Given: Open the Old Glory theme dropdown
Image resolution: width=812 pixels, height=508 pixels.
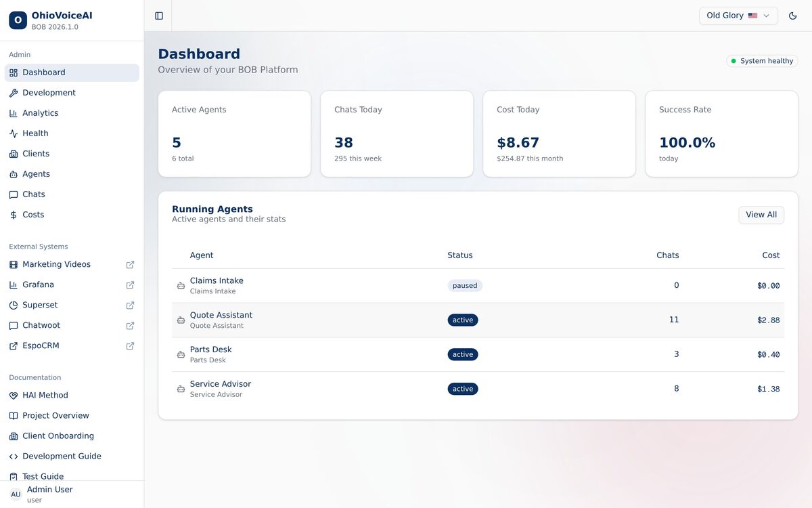Looking at the screenshot, I should click(738, 16).
